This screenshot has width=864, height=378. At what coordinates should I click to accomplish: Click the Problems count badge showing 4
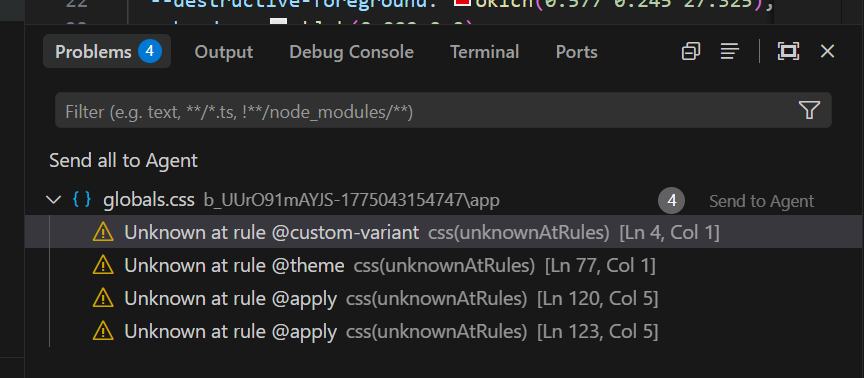click(149, 52)
